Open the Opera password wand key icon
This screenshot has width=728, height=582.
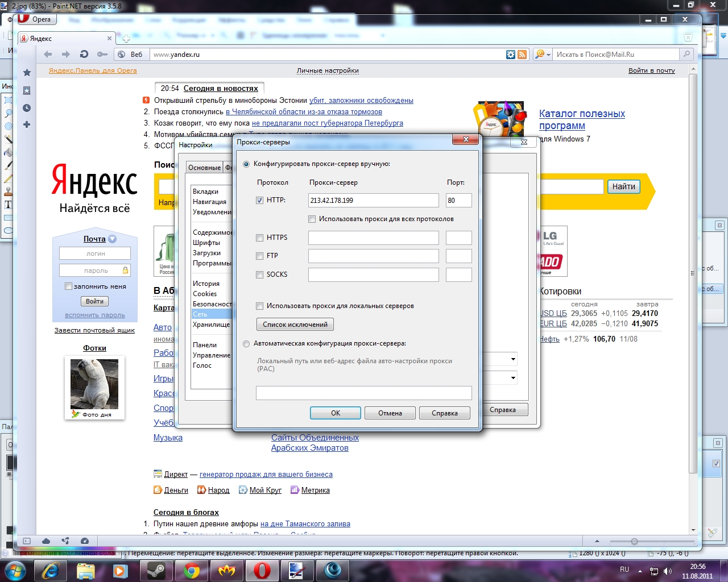point(102,55)
